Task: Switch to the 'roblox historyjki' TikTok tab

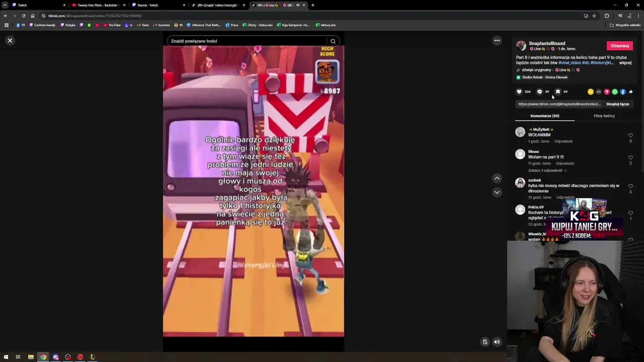Action: click(218, 5)
